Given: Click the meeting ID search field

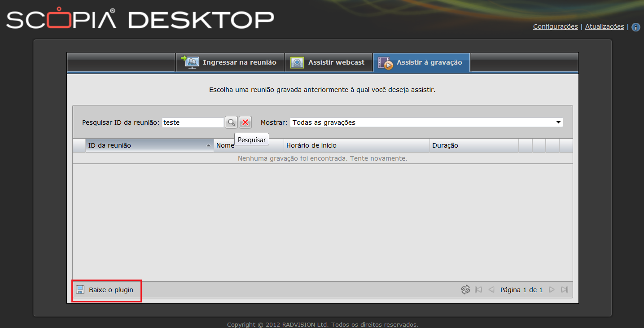Looking at the screenshot, I should [193, 122].
